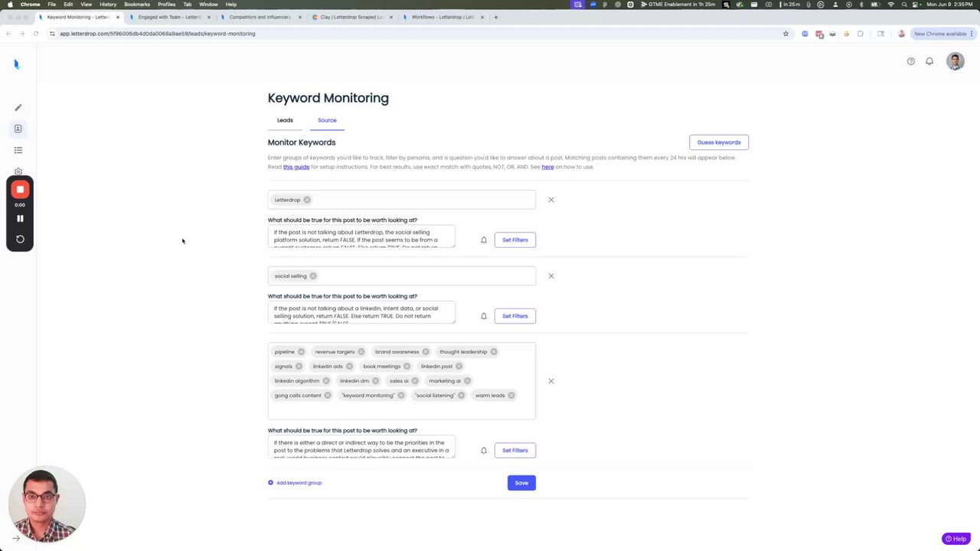
Task: Open Set Filters for pipeline keyword group
Action: [515, 451]
